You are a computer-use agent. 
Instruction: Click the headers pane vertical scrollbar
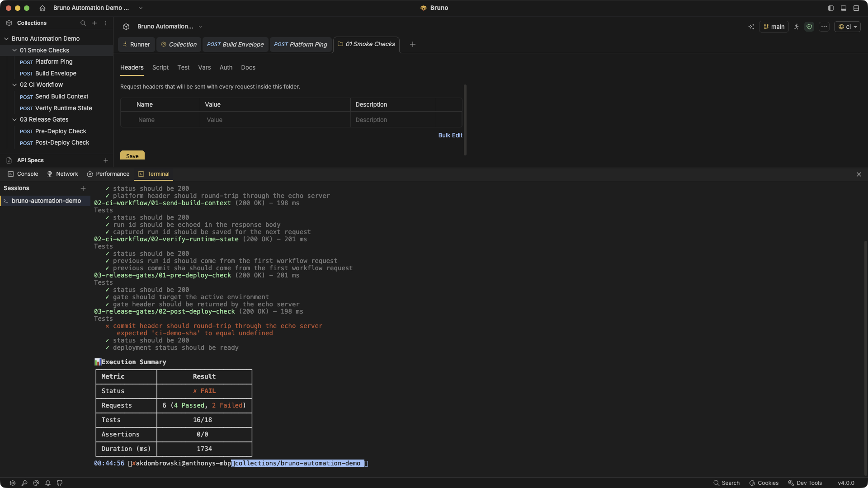tap(465, 120)
